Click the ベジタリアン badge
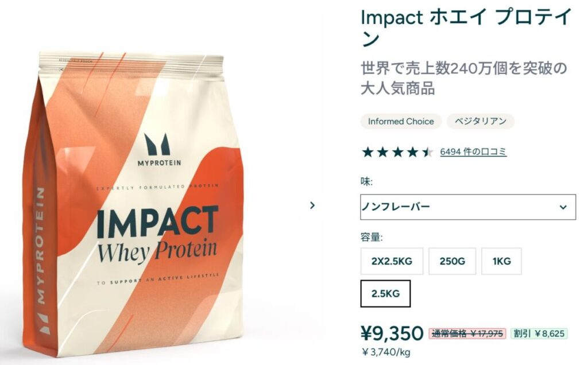 click(x=481, y=122)
